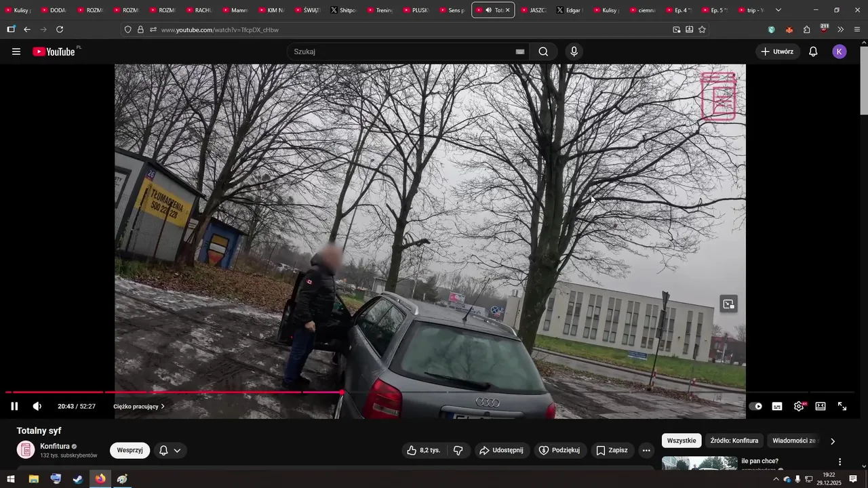Select the Źródło: Konfitura chip
Screen dimensions: 868x488
coord(734,441)
